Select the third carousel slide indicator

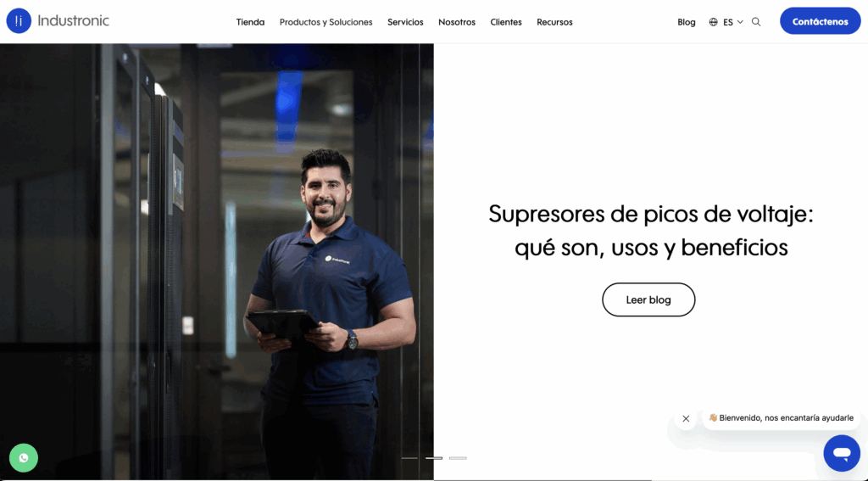point(458,458)
